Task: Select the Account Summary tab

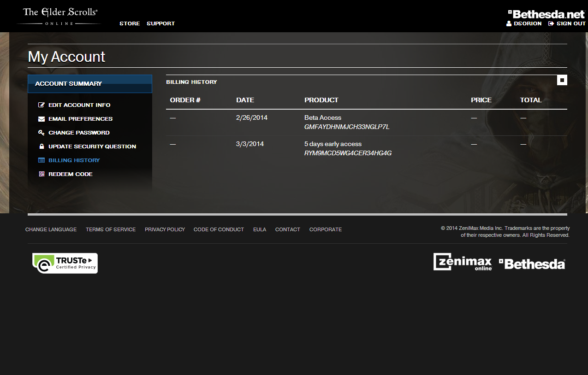Action: (90, 84)
